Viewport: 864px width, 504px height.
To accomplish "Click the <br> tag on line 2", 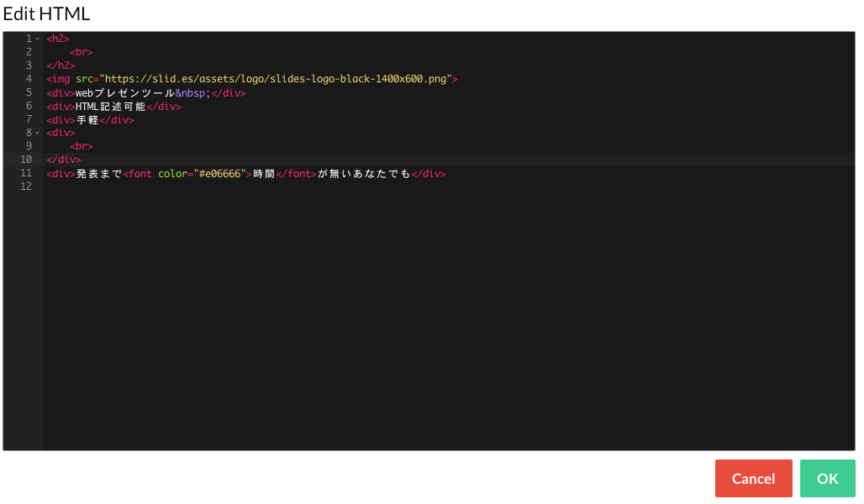I will point(82,52).
